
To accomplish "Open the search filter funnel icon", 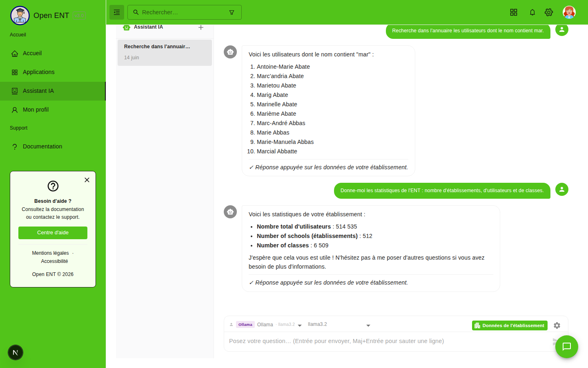I will [x=232, y=13].
